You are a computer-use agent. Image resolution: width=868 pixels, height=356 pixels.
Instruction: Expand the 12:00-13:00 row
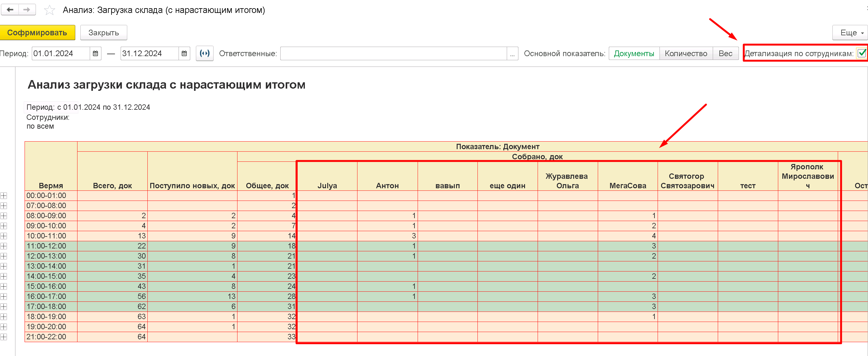tap(4, 256)
